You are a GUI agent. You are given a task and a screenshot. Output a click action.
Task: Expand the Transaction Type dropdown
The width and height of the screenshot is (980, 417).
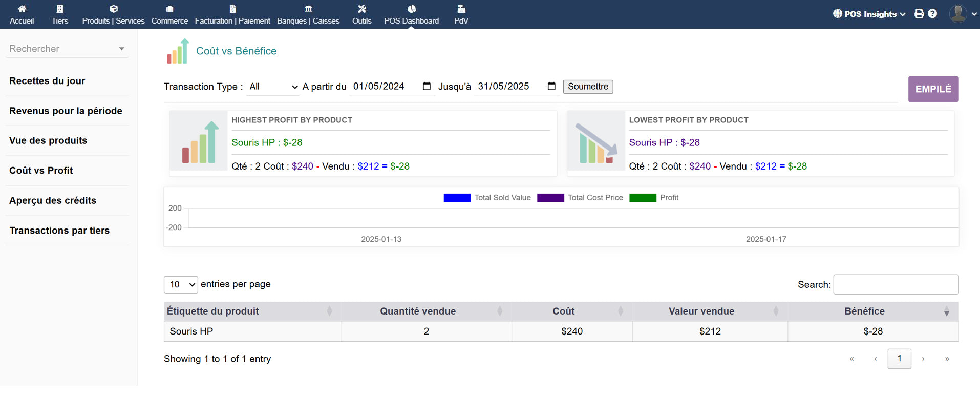(x=273, y=87)
